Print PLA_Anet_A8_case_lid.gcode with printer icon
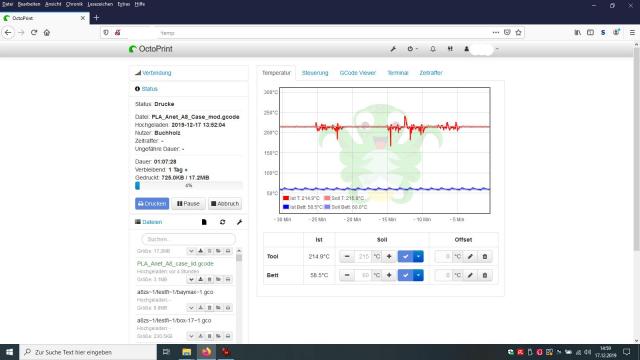 point(228,279)
